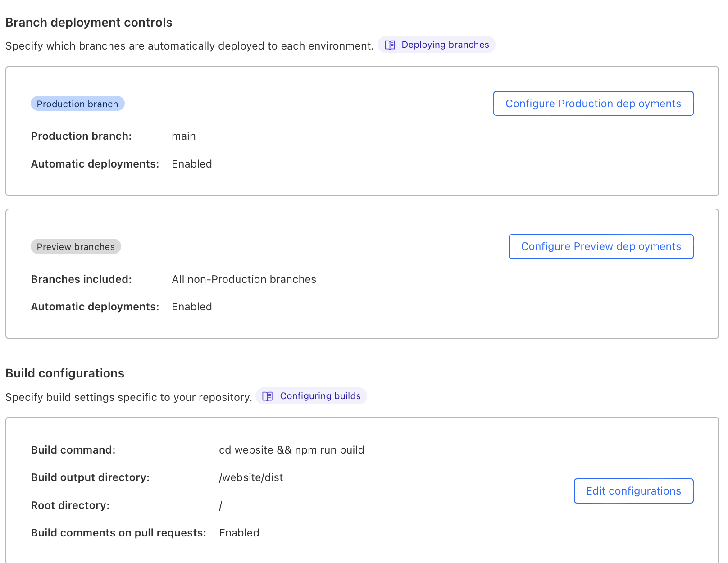Click Configure Production deployments button
Viewport: 728px width, 563px height.
[x=593, y=104]
